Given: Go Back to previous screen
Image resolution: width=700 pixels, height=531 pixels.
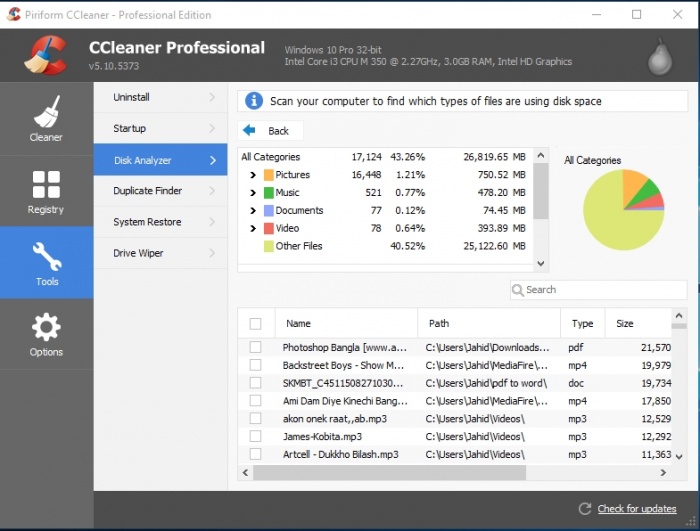Looking at the screenshot, I should tap(270, 130).
